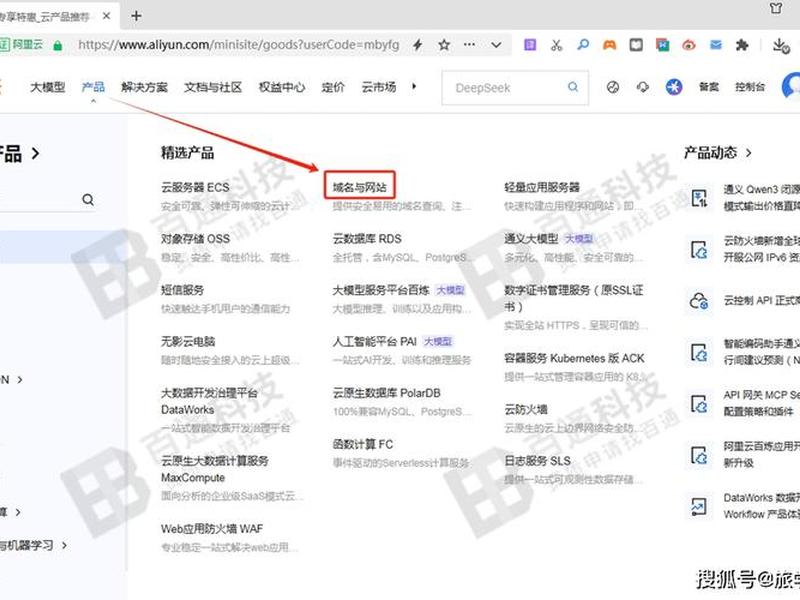
Task: Click the green site security padlock icon
Action: tap(58, 45)
